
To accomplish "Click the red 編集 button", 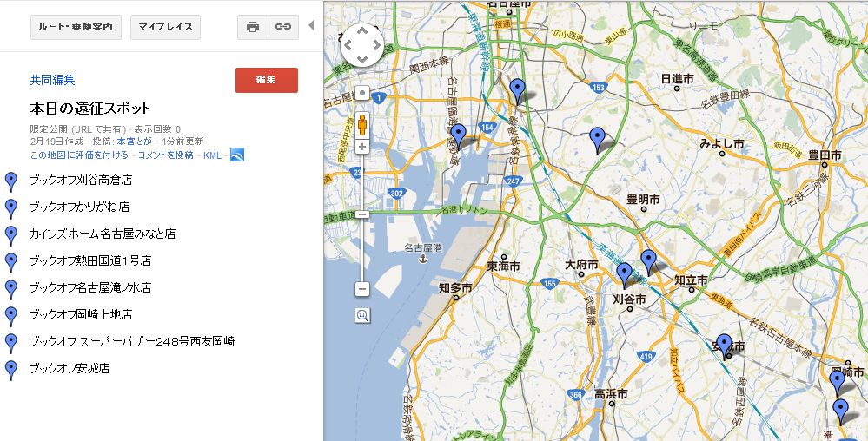I will point(266,80).
